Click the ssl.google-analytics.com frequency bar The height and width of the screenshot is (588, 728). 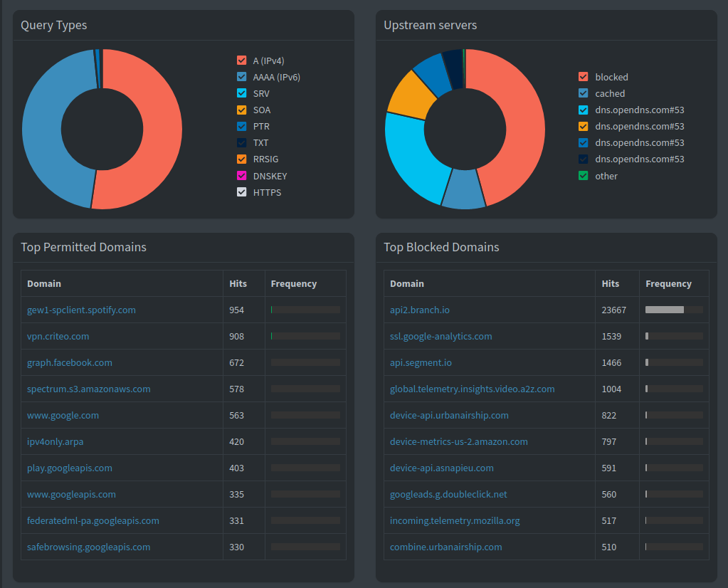(x=674, y=336)
